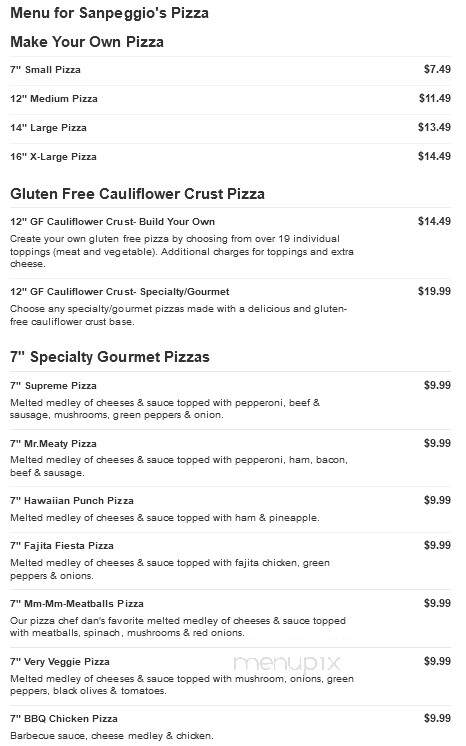466x746 pixels.
Task: Open the Make Your Own Pizza heading
Action: click(x=87, y=42)
